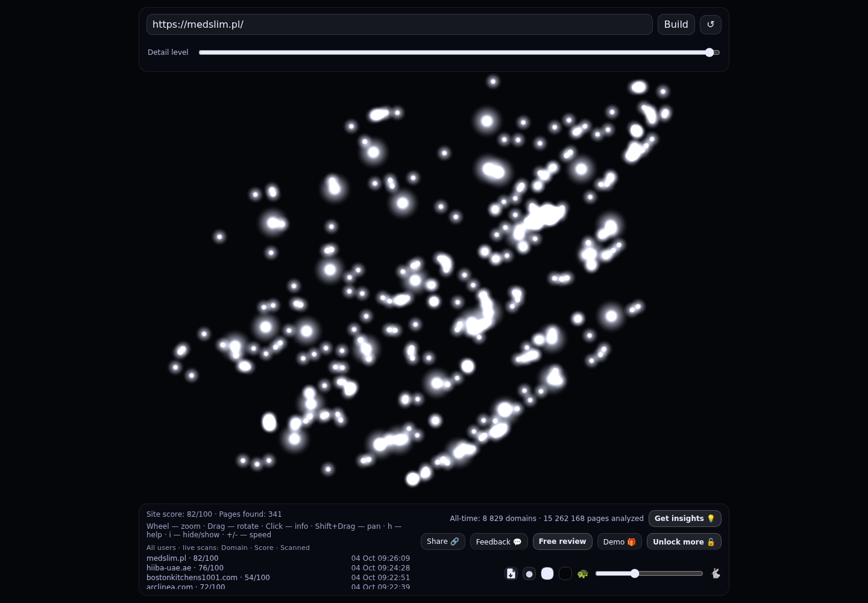Click the rotation speed slider handle
This screenshot has width=868, height=603.
click(x=635, y=573)
